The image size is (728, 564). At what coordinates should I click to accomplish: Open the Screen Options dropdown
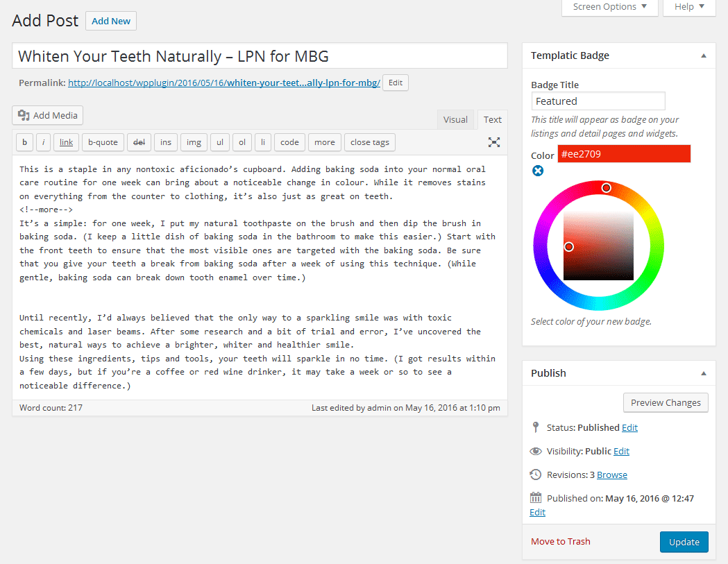609,7
